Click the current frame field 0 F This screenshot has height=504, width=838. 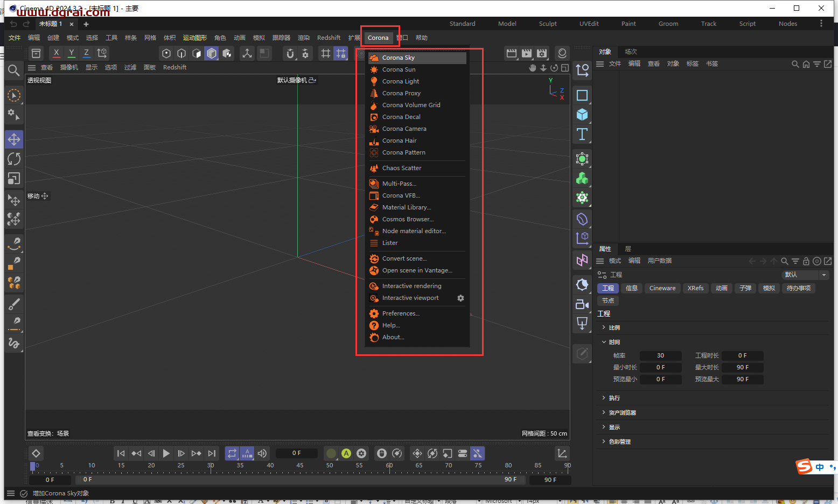click(x=296, y=453)
